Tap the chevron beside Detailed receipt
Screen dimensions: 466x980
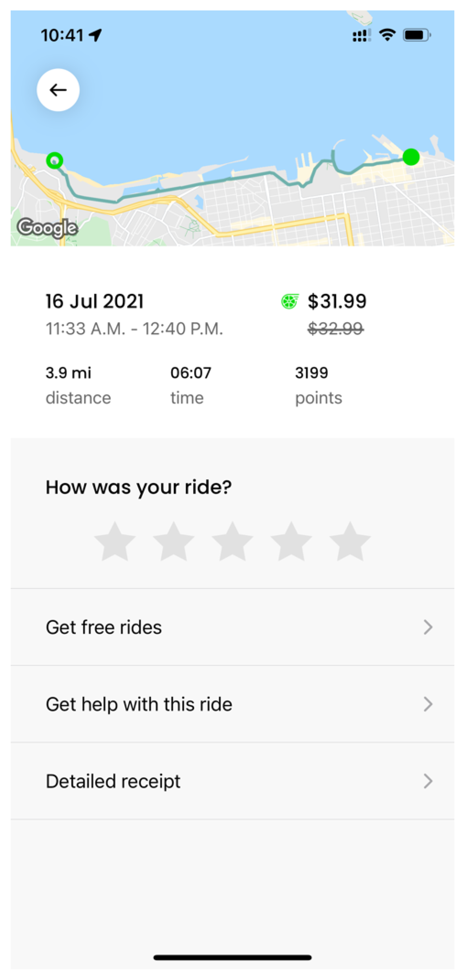coord(428,781)
